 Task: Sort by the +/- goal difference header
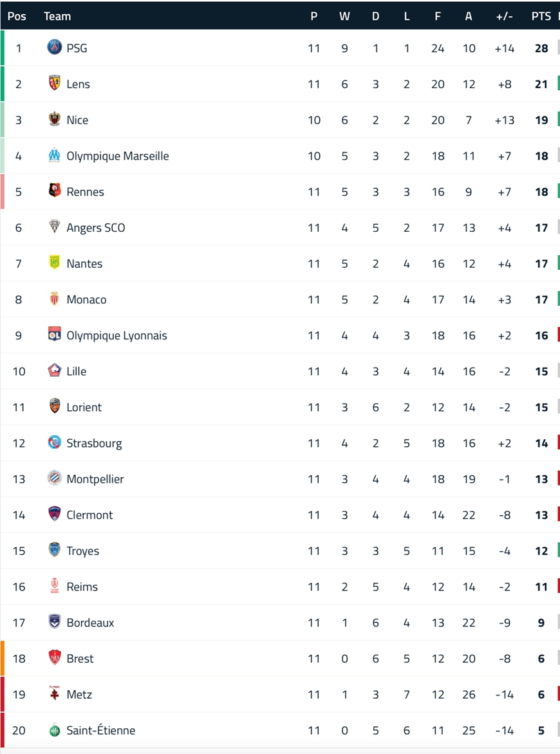(x=504, y=16)
